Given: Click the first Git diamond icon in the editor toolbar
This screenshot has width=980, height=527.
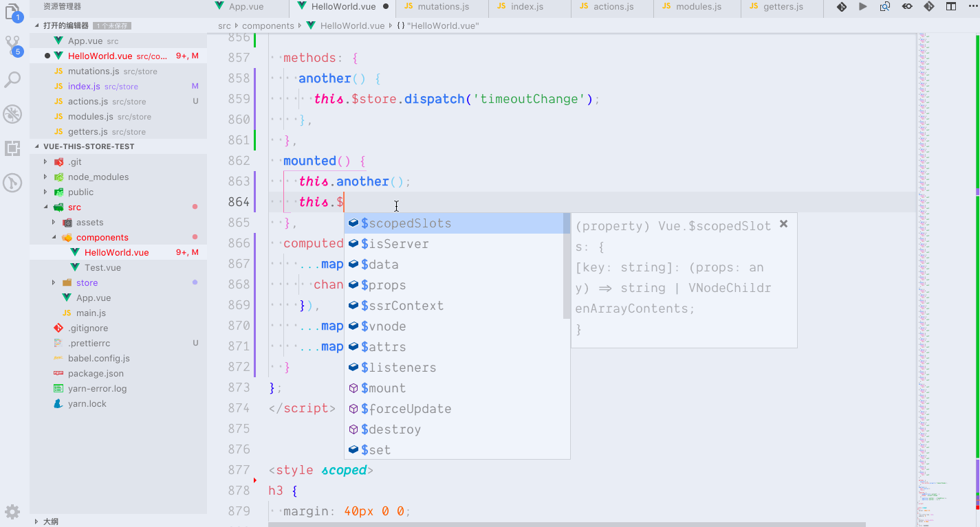Looking at the screenshot, I should tap(841, 7).
